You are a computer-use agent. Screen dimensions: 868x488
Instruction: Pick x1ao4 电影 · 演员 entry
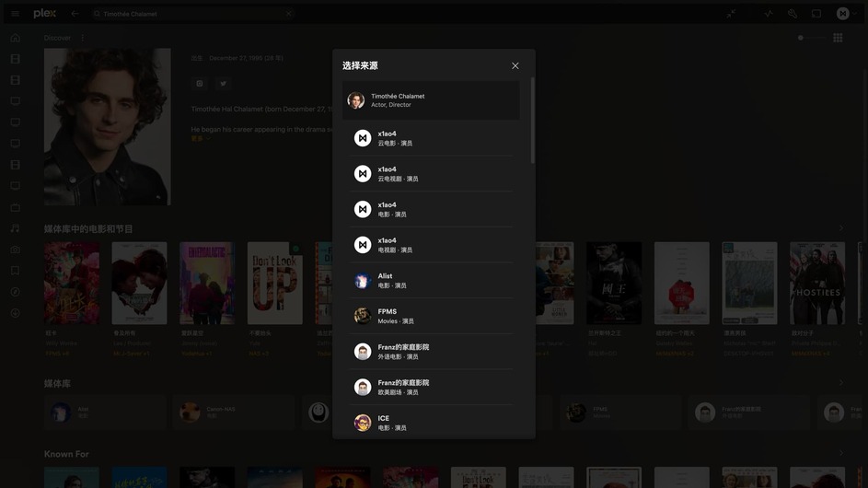tap(431, 209)
